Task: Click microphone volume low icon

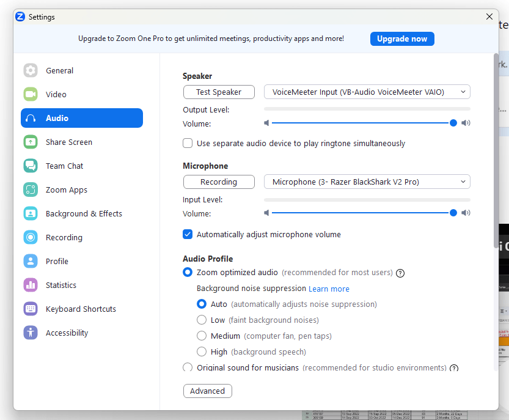Action: [x=266, y=213]
